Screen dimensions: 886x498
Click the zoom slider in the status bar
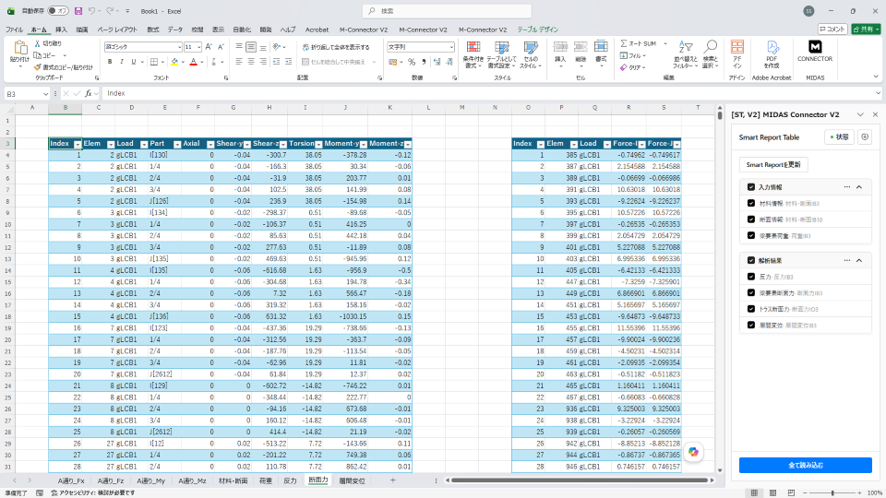(x=832, y=493)
